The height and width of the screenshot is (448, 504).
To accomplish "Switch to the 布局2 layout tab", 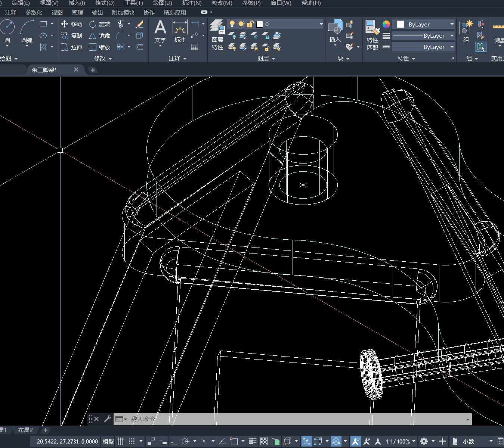I will click(25, 430).
